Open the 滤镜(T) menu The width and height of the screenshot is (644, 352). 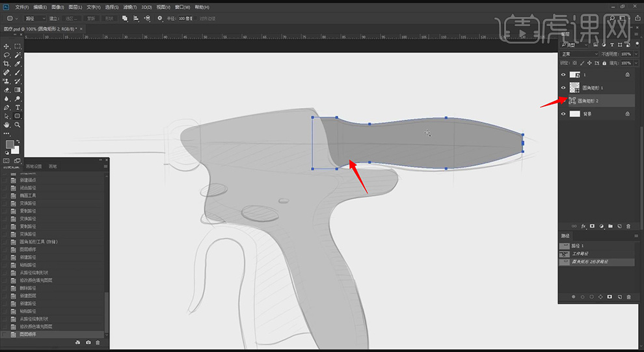tap(130, 7)
